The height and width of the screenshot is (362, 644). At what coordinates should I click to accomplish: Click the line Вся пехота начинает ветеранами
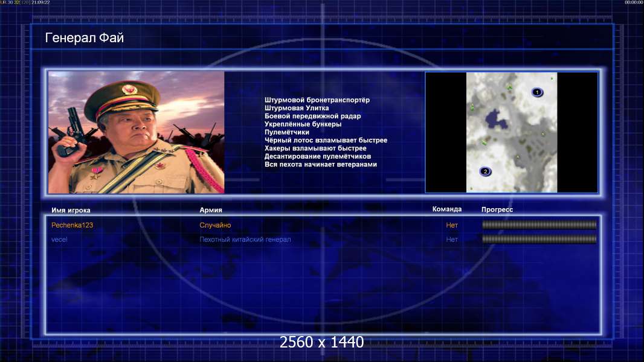pyautogui.click(x=320, y=164)
